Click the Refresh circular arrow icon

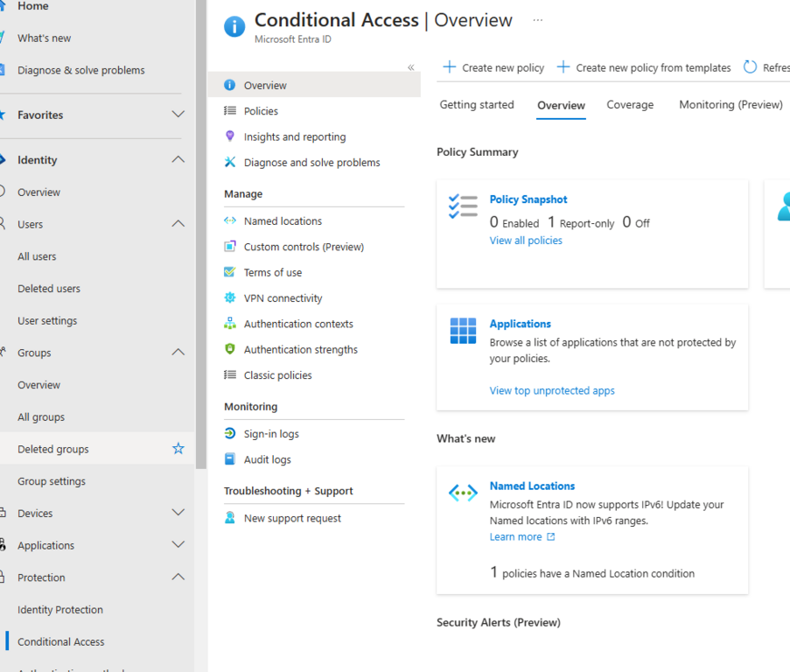click(751, 67)
